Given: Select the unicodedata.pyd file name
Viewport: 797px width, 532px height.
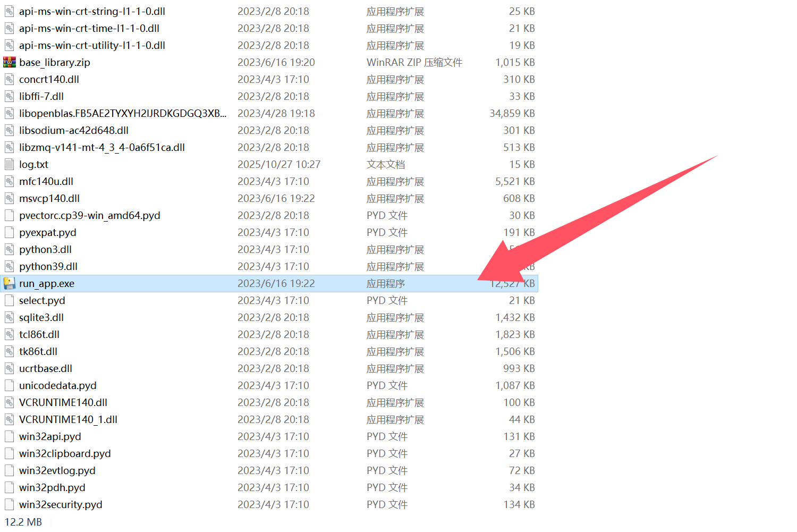Looking at the screenshot, I should click(x=58, y=385).
